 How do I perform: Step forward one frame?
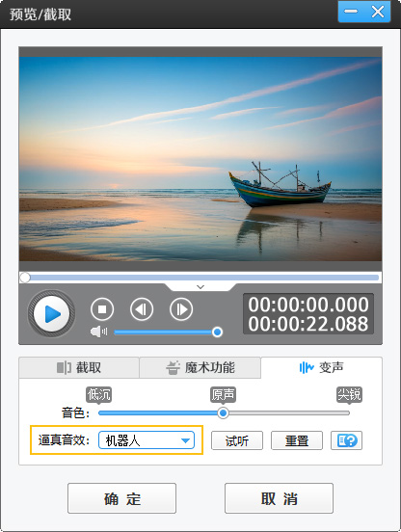pos(181,309)
